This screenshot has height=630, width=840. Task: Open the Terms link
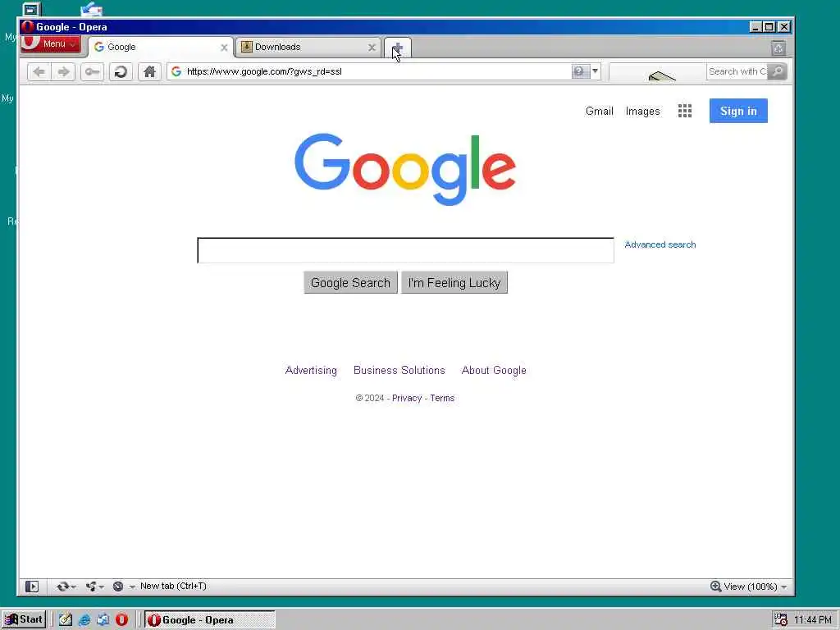click(x=442, y=398)
